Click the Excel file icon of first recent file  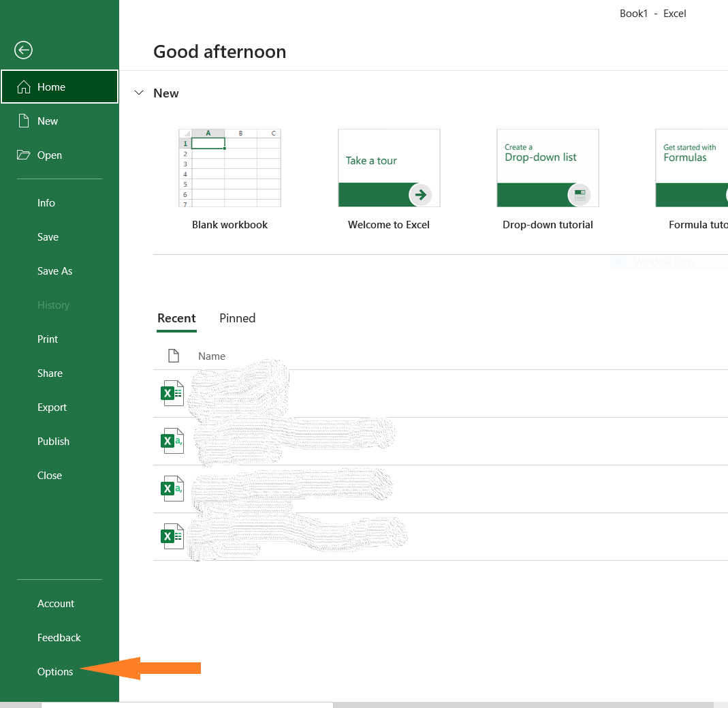172,393
